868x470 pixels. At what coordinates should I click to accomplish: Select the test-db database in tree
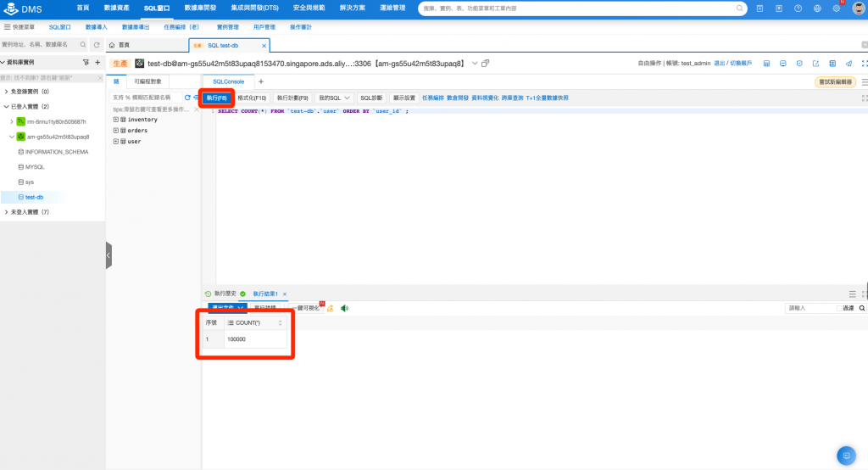(32, 198)
